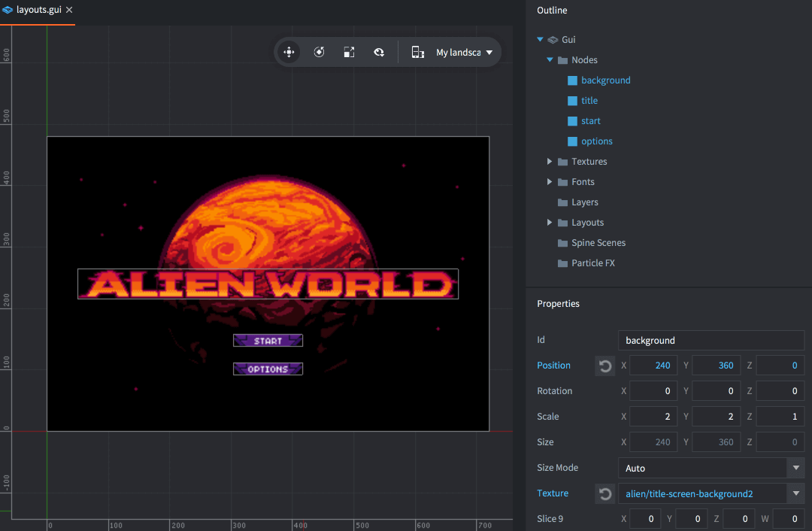Select the Rotate tool in toolbar
The image size is (812, 531).
[x=319, y=52]
